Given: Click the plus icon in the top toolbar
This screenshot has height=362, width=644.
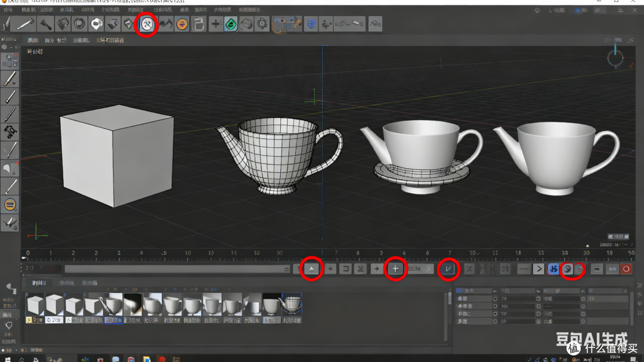Looking at the screenshot, I should [x=215, y=24].
